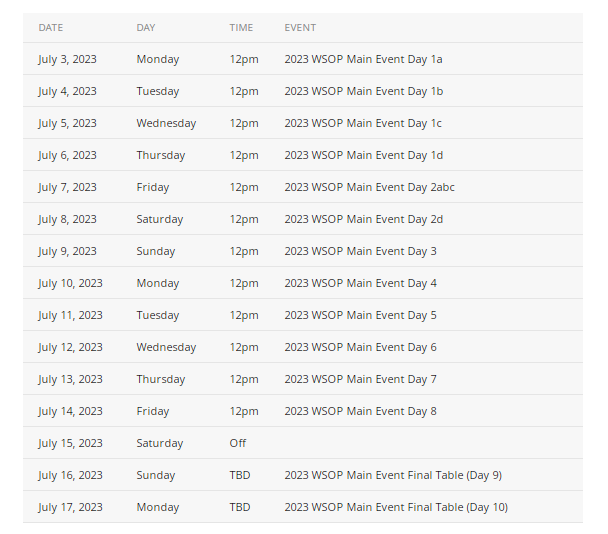
Task: Click Friday in the July 7 row
Action: pyautogui.click(x=153, y=187)
